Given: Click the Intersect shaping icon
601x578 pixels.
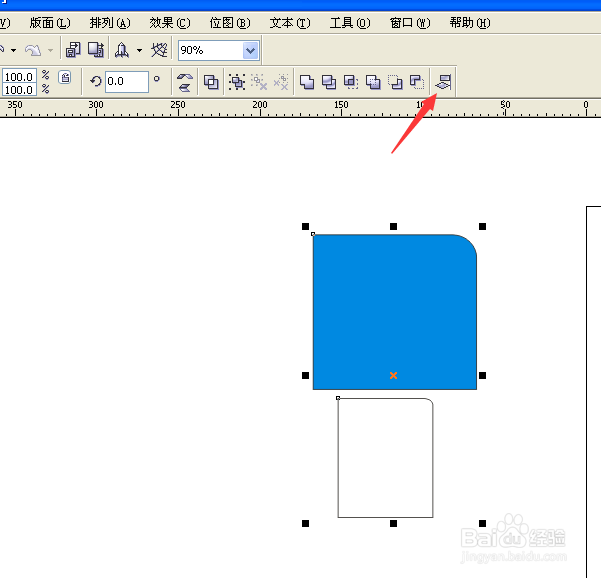Looking at the screenshot, I should pos(351,82).
